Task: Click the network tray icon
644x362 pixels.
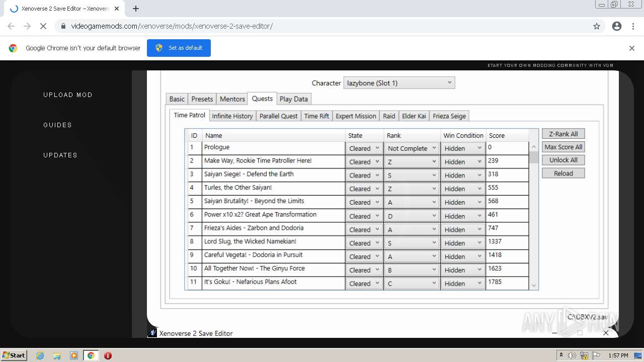Action: point(584,355)
